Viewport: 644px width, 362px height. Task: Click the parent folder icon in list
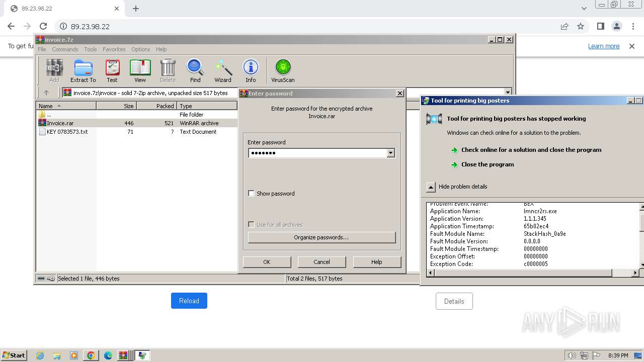point(42,115)
